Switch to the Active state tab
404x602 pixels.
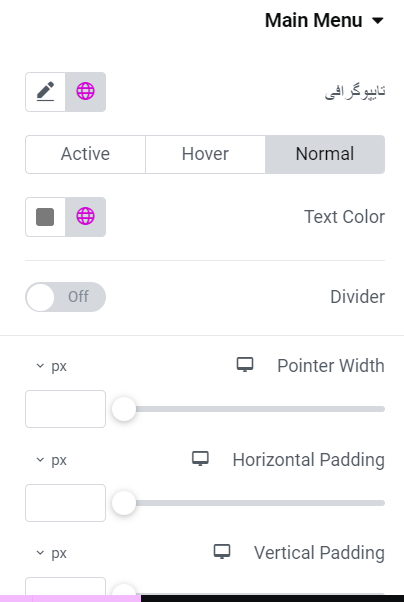click(x=85, y=154)
